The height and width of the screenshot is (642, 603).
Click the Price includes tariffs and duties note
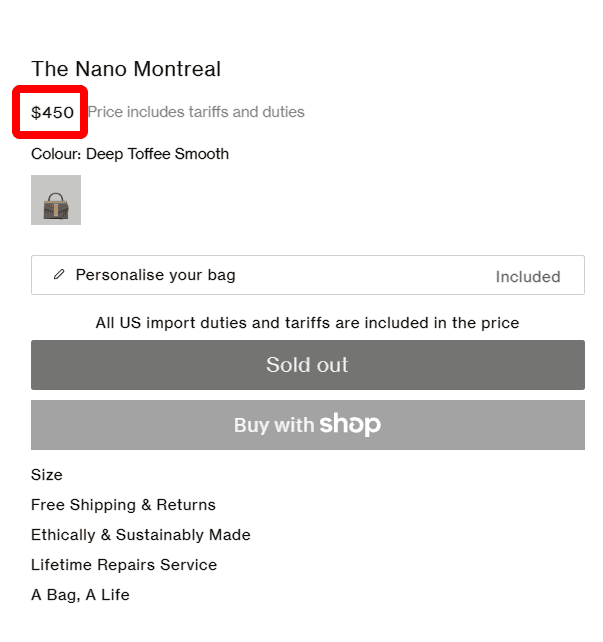pos(196,112)
